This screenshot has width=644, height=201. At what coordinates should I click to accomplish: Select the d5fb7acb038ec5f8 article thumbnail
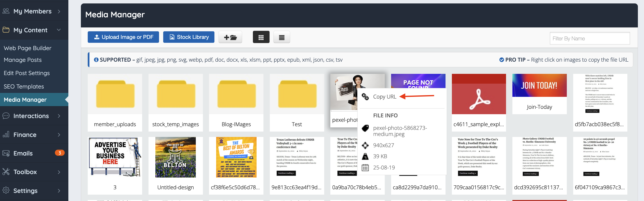(x=600, y=94)
